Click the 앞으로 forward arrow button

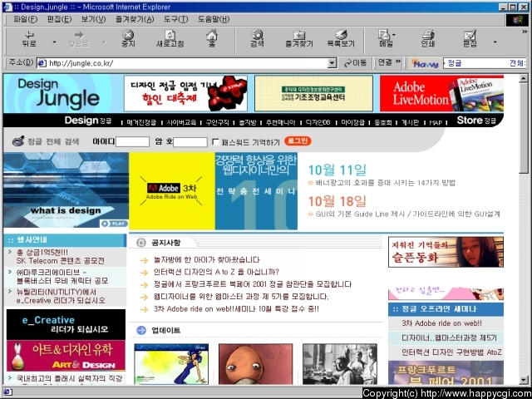coord(79,40)
